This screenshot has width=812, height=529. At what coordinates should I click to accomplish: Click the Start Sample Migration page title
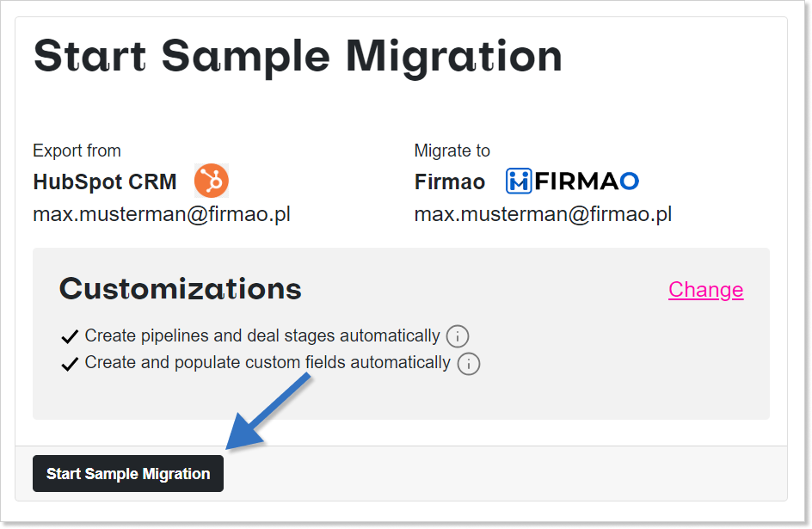pos(298,57)
